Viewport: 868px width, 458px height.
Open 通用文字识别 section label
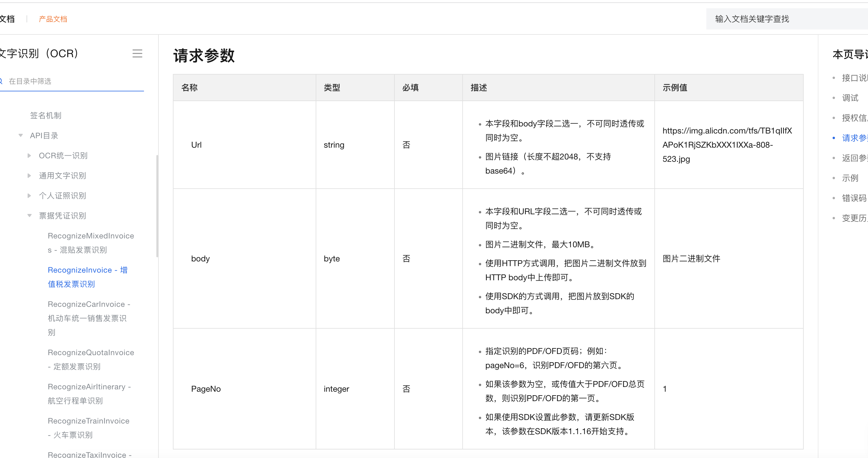62,176
